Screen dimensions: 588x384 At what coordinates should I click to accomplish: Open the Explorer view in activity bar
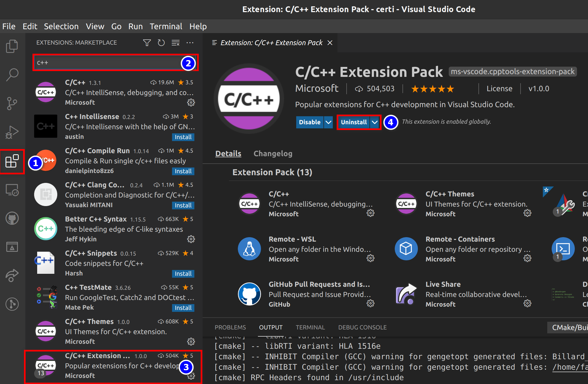[x=12, y=46]
